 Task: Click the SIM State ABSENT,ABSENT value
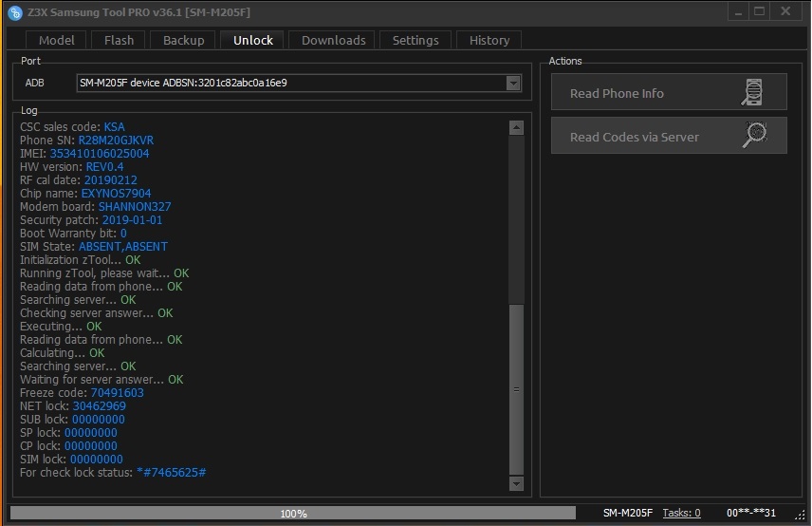[x=123, y=247]
